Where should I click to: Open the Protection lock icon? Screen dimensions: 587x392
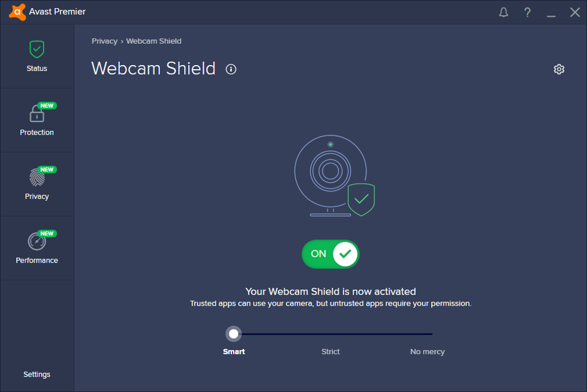tap(37, 113)
